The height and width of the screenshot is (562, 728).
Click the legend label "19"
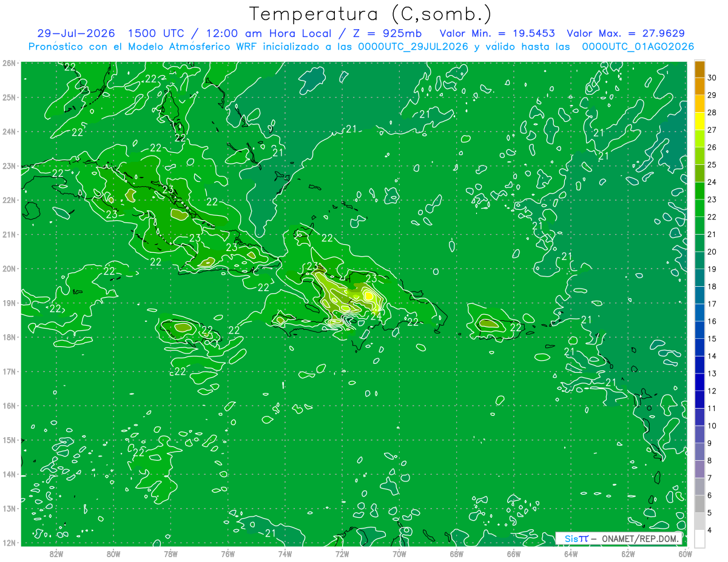click(712, 269)
